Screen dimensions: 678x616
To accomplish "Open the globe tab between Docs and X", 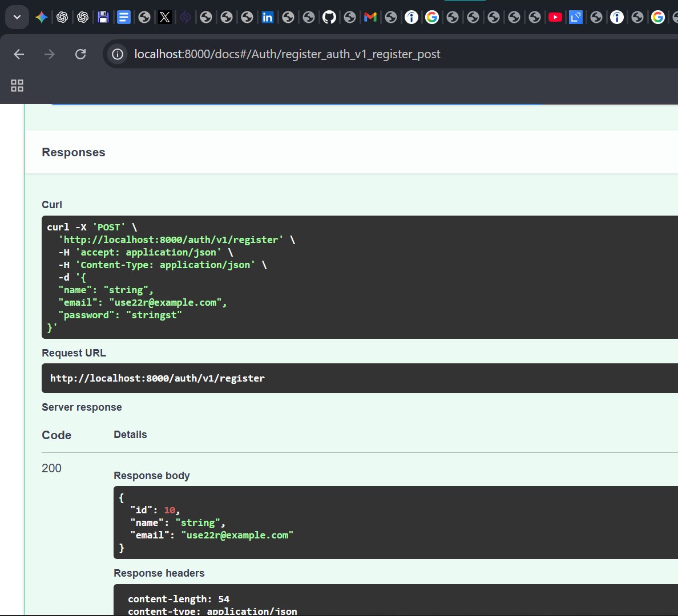I will [x=144, y=17].
